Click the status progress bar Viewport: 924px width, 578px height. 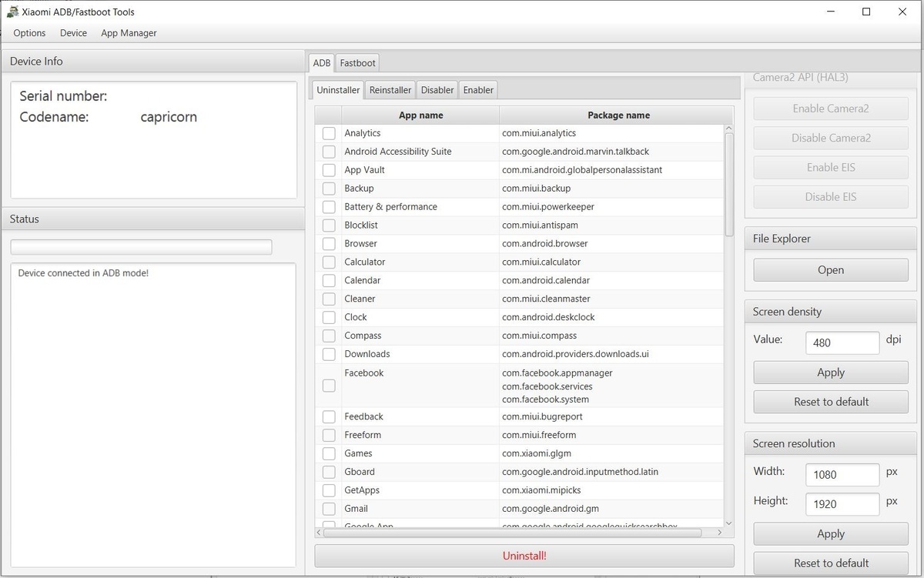141,247
